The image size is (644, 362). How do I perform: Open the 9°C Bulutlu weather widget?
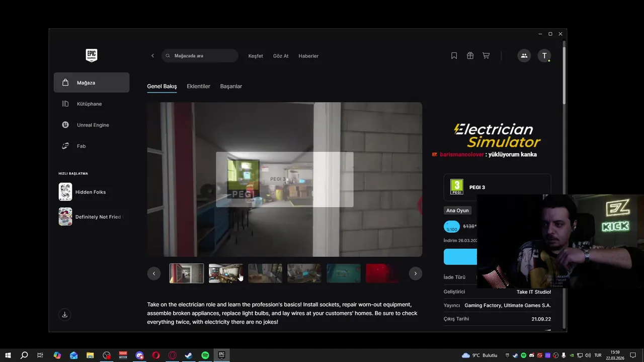coord(479,355)
